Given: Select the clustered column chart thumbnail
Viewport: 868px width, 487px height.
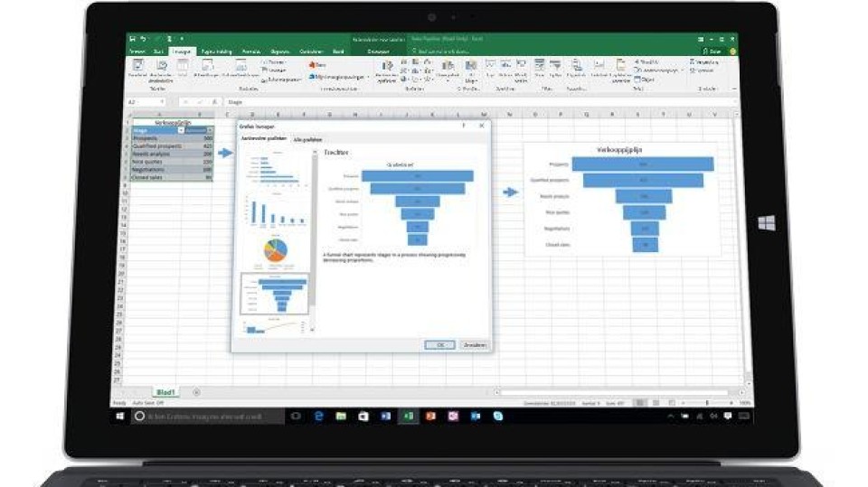Looking at the screenshot, I should (x=275, y=212).
